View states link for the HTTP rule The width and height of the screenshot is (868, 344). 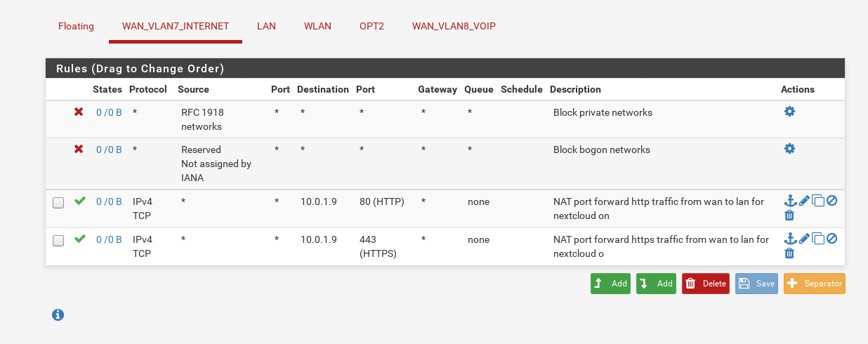click(x=109, y=201)
